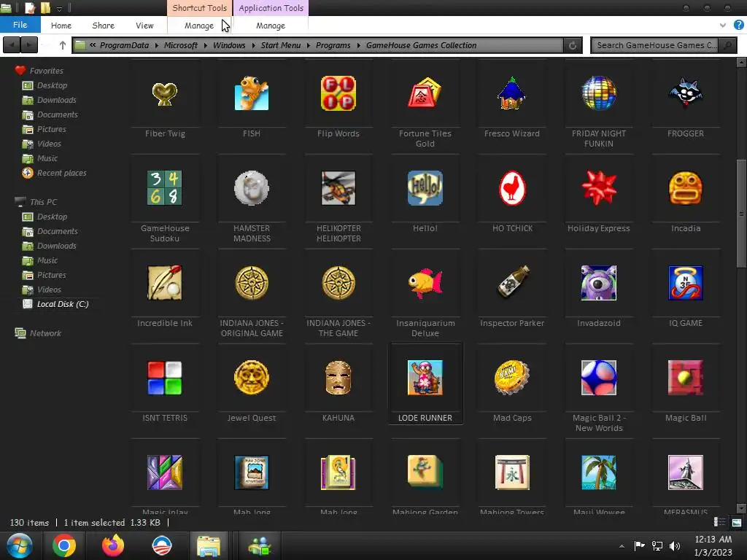
Task: Select the FRIDAY NIGHT FUNKIN disco ball icon
Action: [599, 93]
